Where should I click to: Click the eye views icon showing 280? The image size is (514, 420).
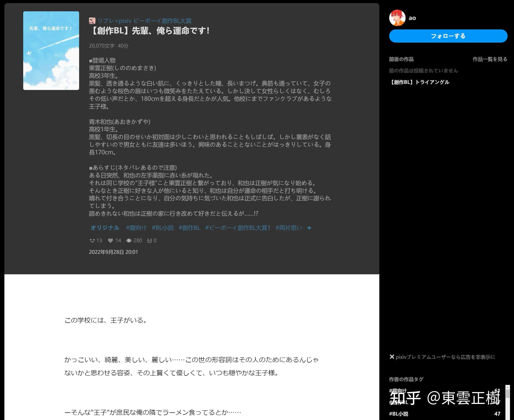pos(129,240)
